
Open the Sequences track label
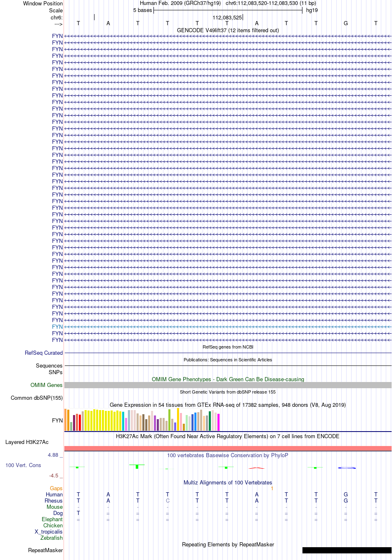point(49,365)
